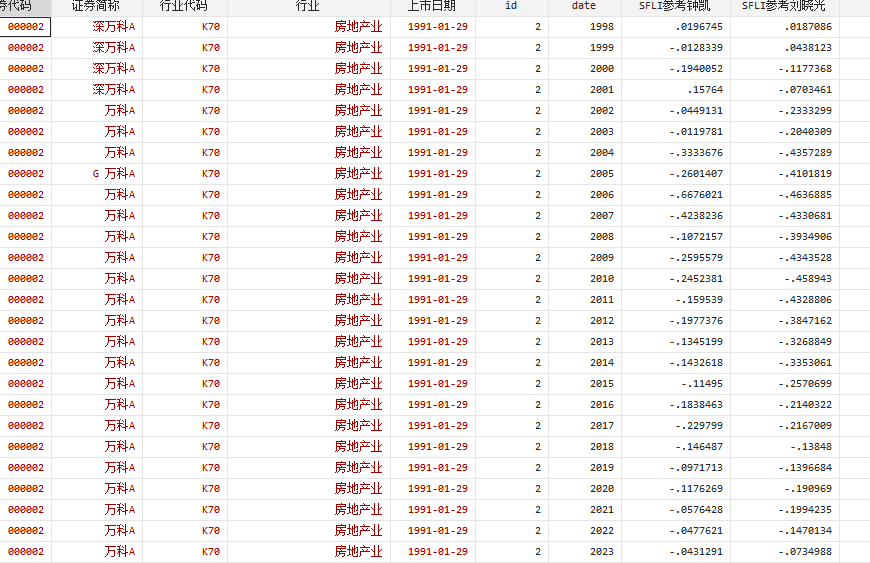Click the date column header
Screen dimensions: 870x563
[x=584, y=6]
